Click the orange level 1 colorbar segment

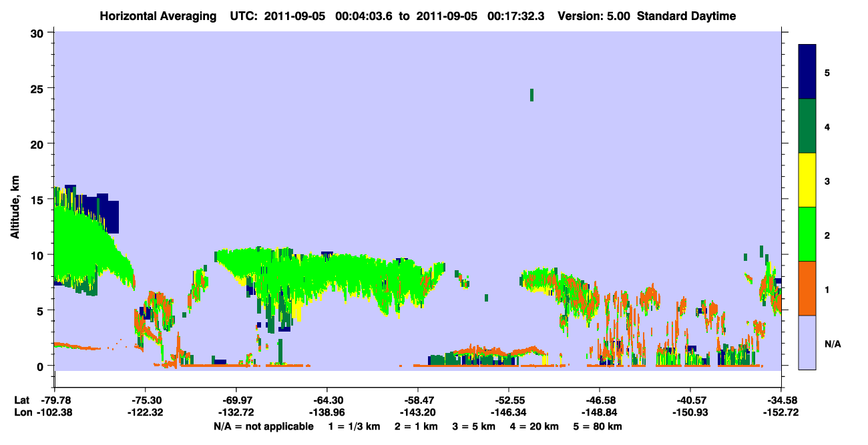pyautogui.click(x=807, y=288)
